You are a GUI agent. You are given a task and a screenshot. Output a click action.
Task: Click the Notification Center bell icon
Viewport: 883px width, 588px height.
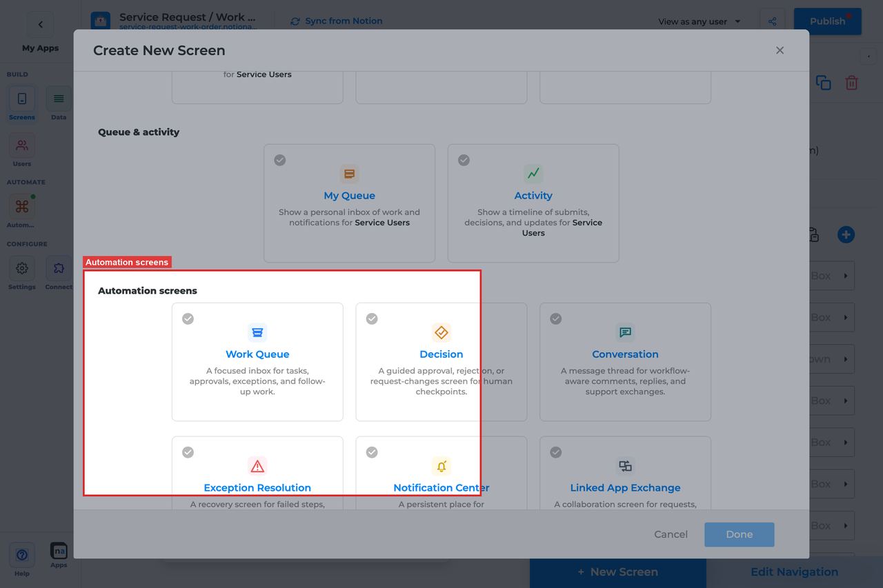(x=441, y=466)
